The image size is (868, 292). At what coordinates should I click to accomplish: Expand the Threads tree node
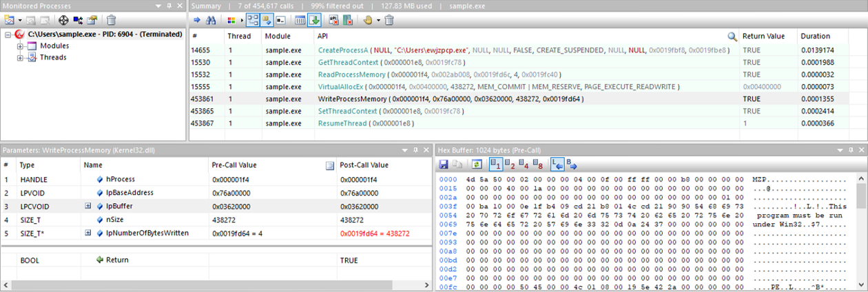click(x=21, y=58)
